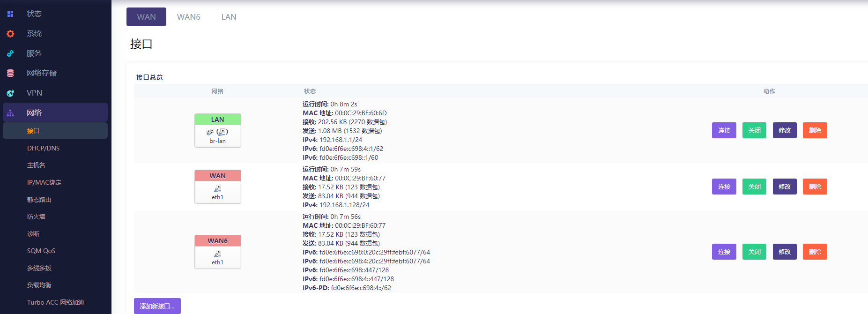This screenshot has height=314, width=868.
Task: Click the 网络 column header
Action: coord(217,91)
